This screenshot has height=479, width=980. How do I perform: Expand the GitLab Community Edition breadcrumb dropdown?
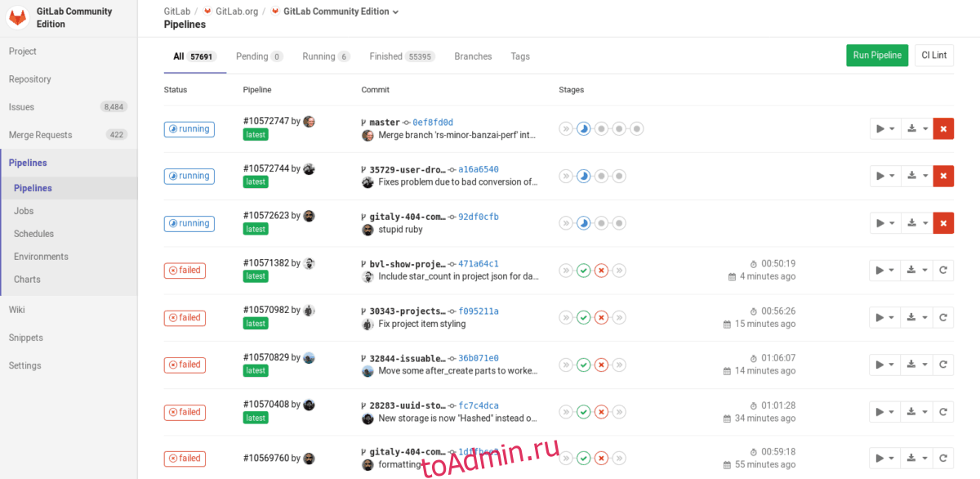pos(396,11)
